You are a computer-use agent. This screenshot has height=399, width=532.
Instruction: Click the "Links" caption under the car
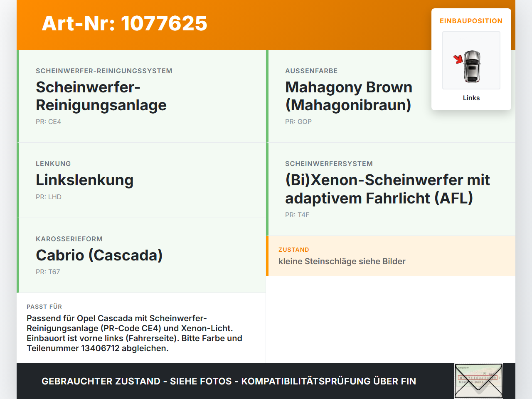click(x=471, y=98)
